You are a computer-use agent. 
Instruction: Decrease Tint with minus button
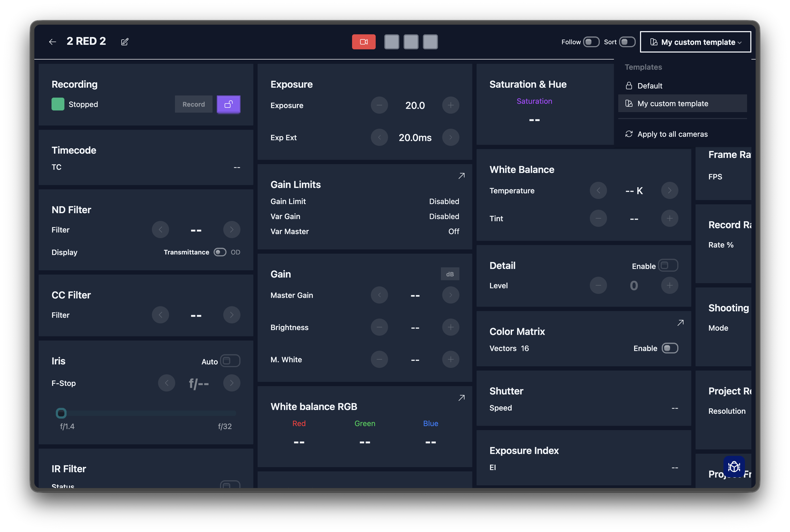(x=598, y=219)
